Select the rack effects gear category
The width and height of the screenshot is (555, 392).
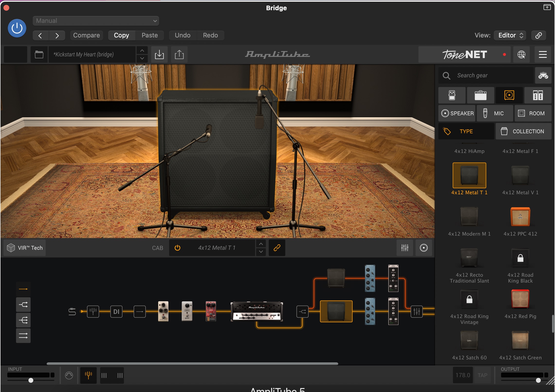538,95
